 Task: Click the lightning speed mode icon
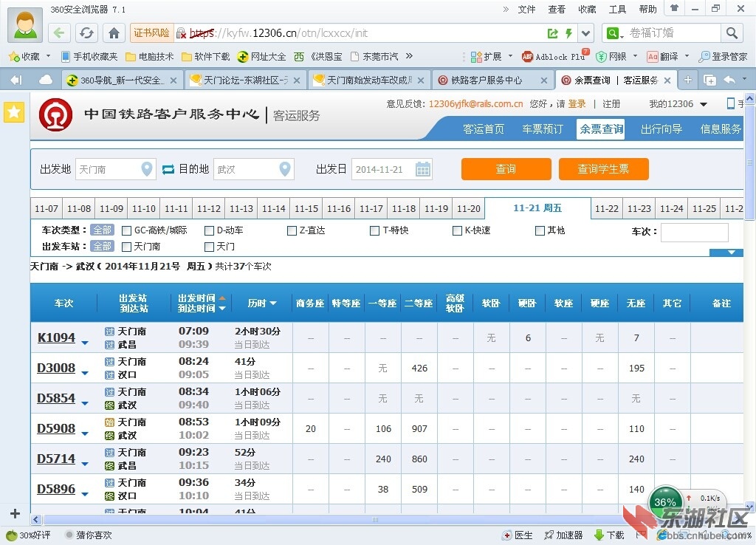pyautogui.click(x=569, y=33)
